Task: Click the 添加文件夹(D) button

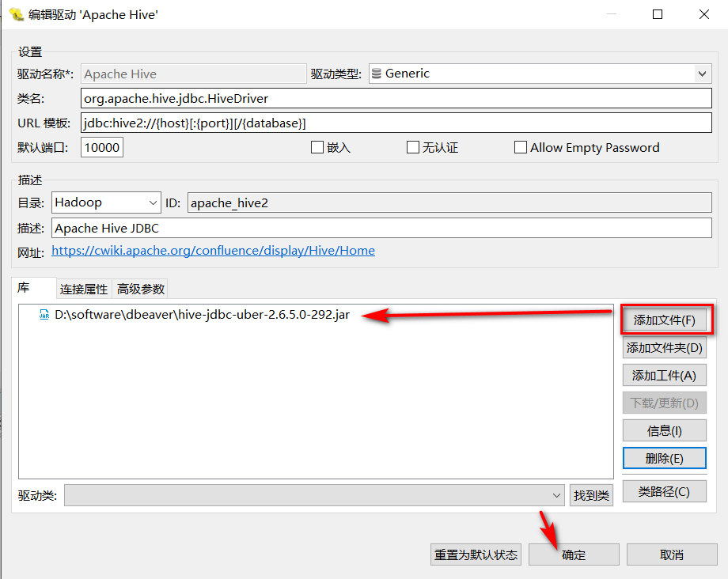Action: [665, 347]
